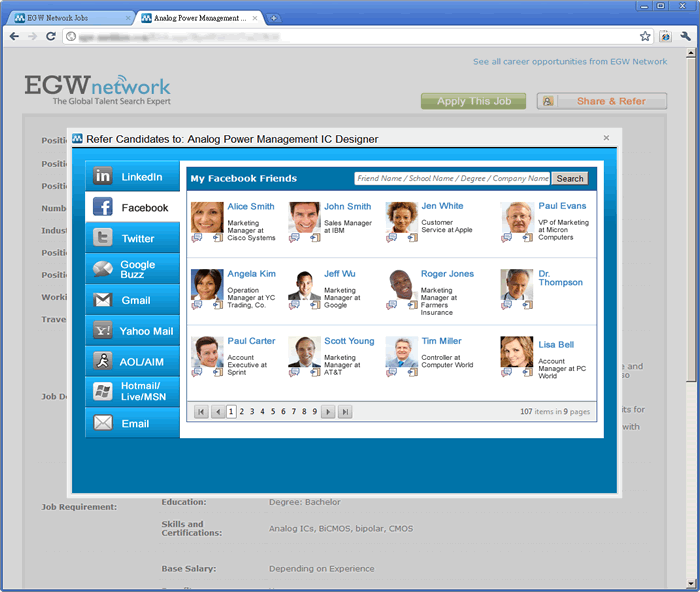This screenshot has width=700, height=592.
Task: Open Alice Smith's profile link
Action: click(251, 206)
